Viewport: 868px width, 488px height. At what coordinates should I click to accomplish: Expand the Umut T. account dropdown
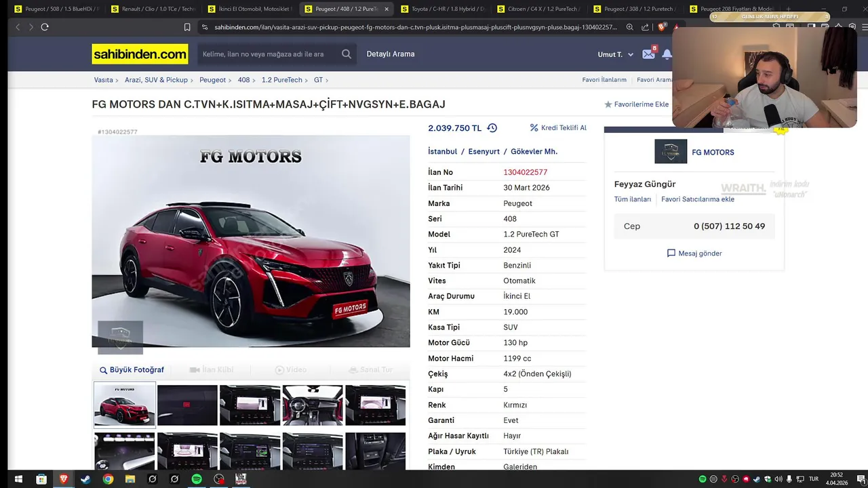pos(616,54)
